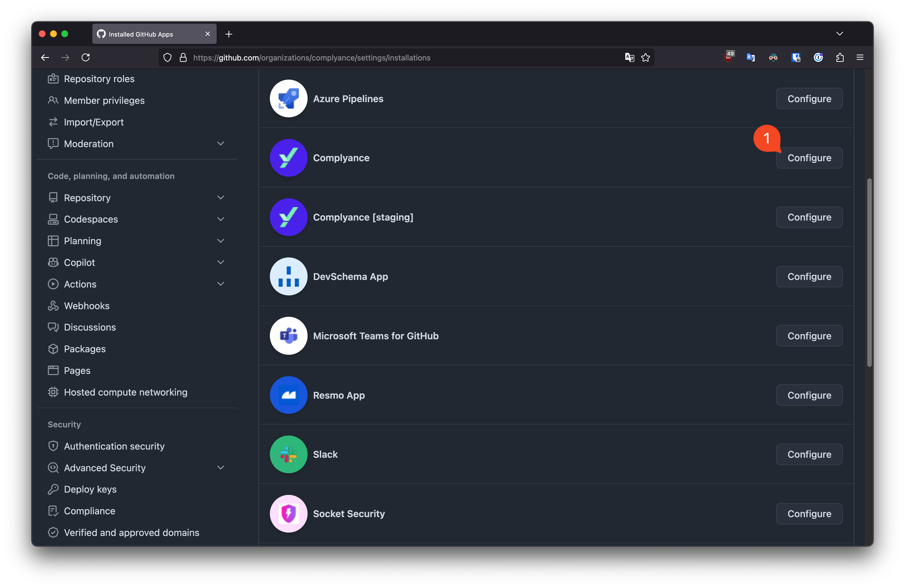Click the site security padlock icon
This screenshot has height=588, width=905.
[x=183, y=57]
